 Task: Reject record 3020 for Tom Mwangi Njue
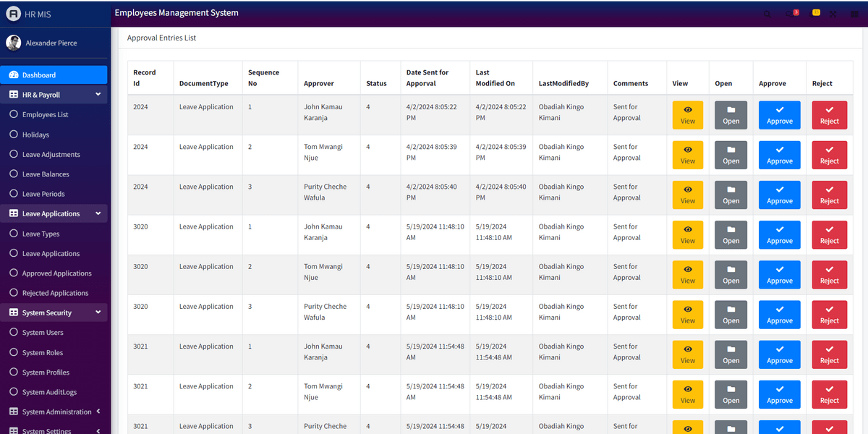pyautogui.click(x=829, y=274)
